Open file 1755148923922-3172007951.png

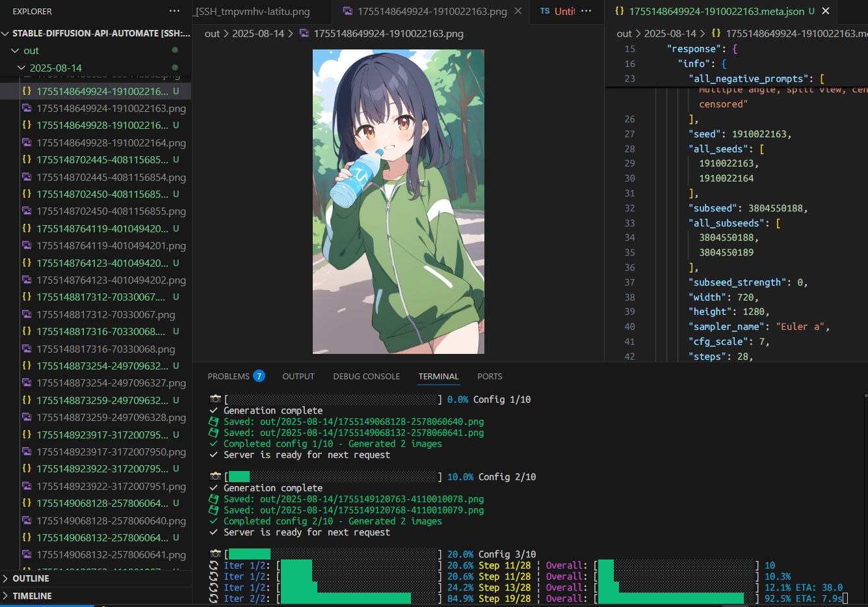click(111, 486)
